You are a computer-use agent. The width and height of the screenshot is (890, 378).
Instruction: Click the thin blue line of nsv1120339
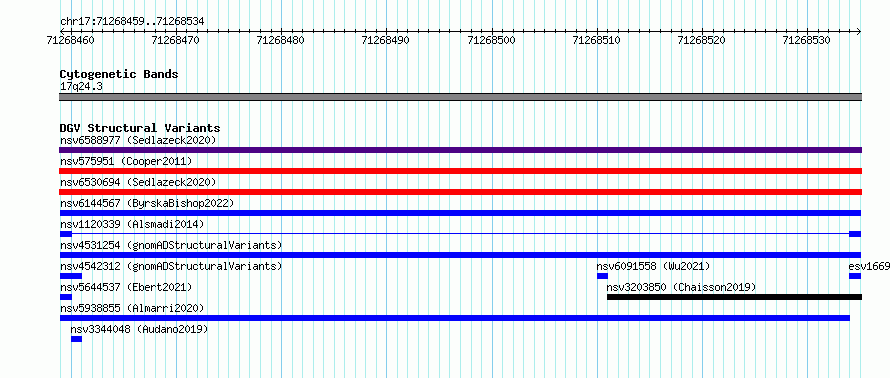tap(460, 234)
